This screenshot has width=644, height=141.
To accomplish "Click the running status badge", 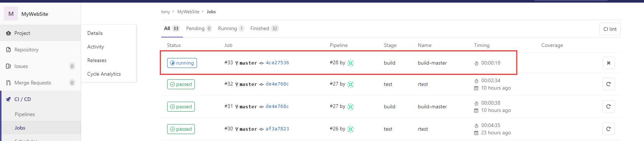I will pyautogui.click(x=182, y=63).
